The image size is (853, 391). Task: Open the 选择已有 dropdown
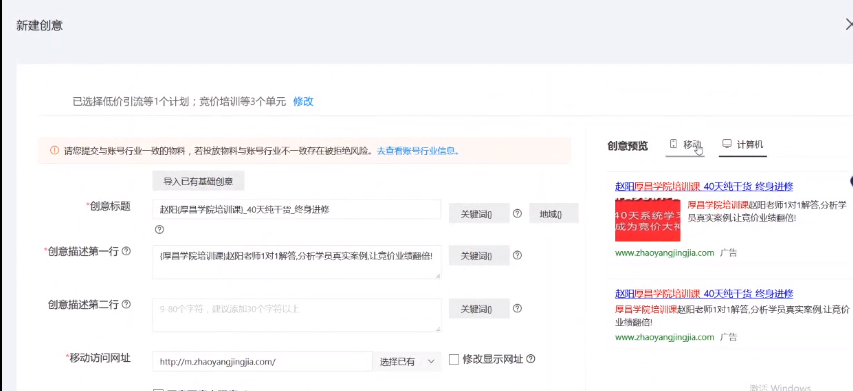[407, 361]
